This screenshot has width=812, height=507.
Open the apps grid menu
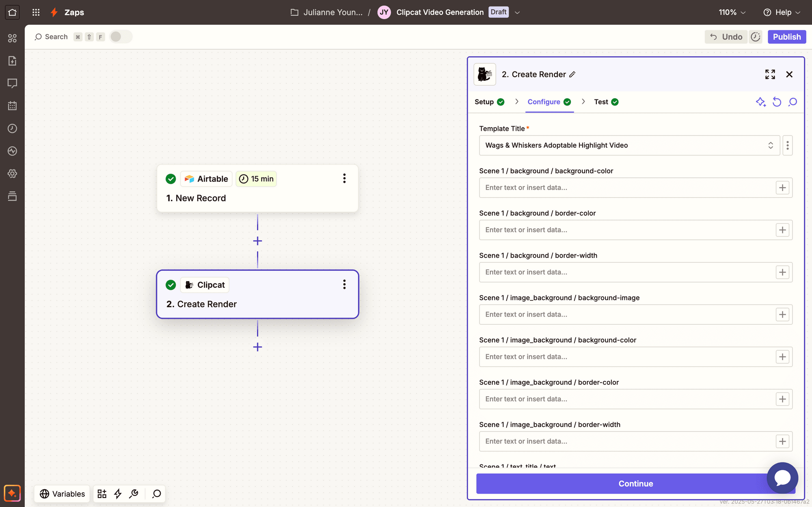[x=36, y=12]
